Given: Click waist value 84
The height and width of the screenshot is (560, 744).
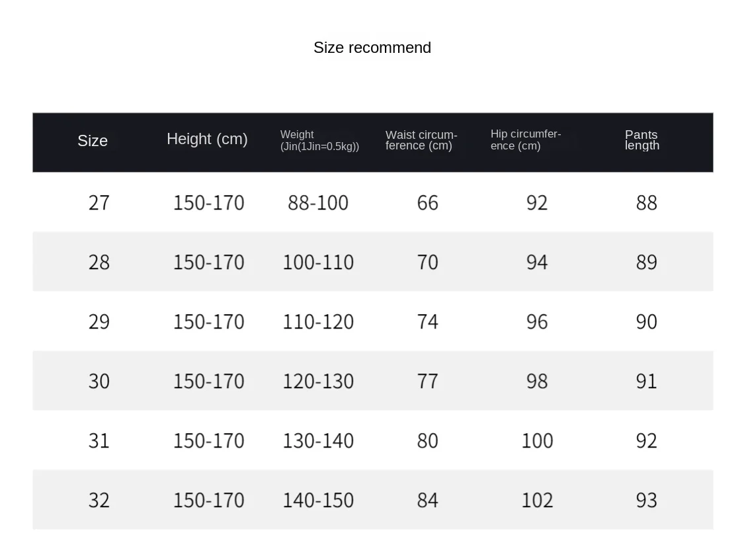Looking at the screenshot, I should (x=427, y=500).
